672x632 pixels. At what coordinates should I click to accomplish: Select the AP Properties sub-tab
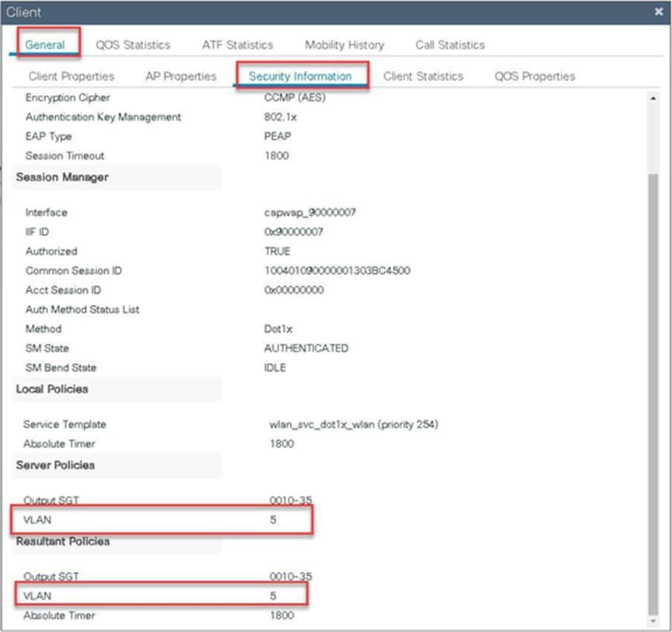click(181, 76)
